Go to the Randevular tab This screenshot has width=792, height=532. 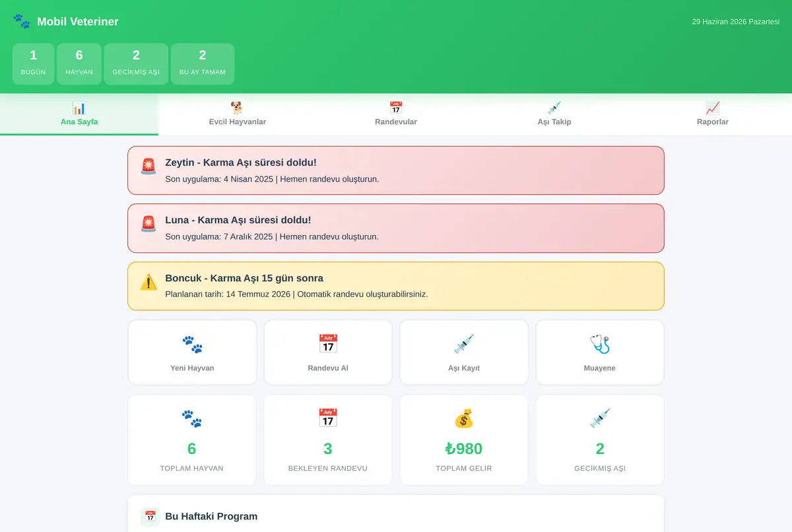pyautogui.click(x=396, y=114)
